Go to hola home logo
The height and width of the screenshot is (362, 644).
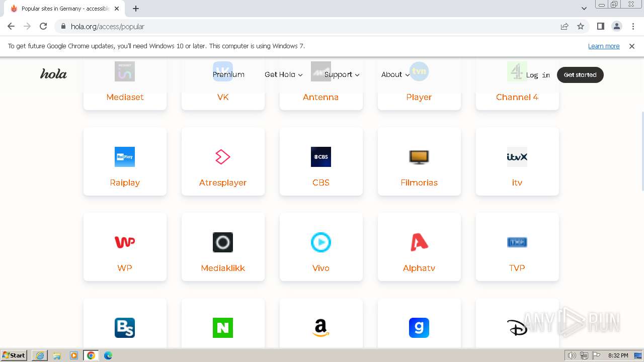tap(53, 74)
